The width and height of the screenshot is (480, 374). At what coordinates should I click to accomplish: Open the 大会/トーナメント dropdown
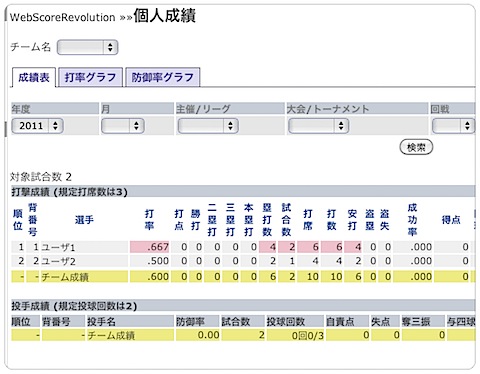pos(318,126)
